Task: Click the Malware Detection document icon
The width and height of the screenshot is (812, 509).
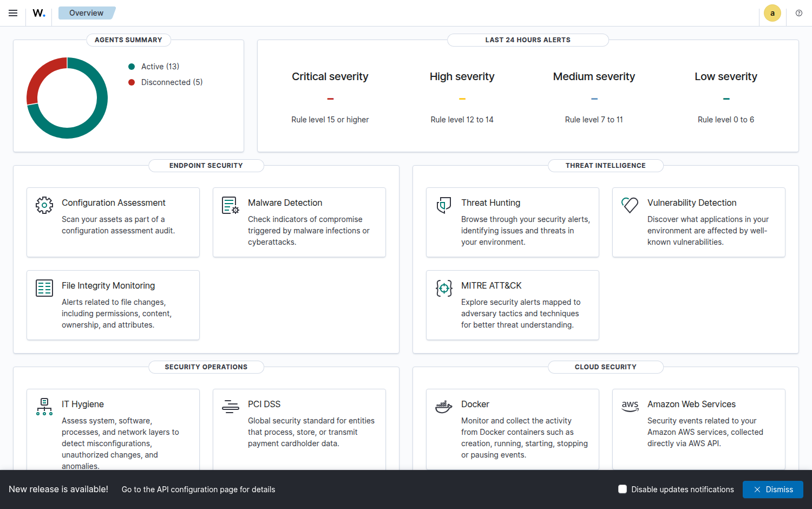Action: point(231,205)
